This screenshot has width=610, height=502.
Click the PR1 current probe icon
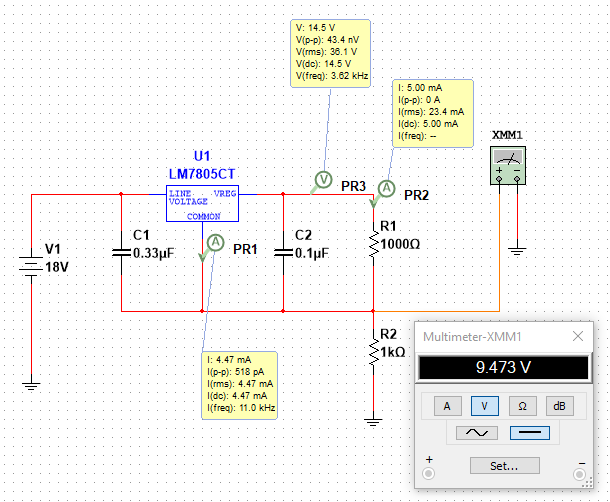point(214,242)
